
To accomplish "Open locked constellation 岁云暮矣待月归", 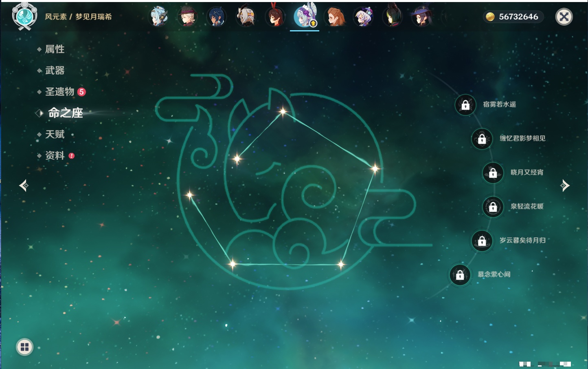I will pyautogui.click(x=482, y=241).
